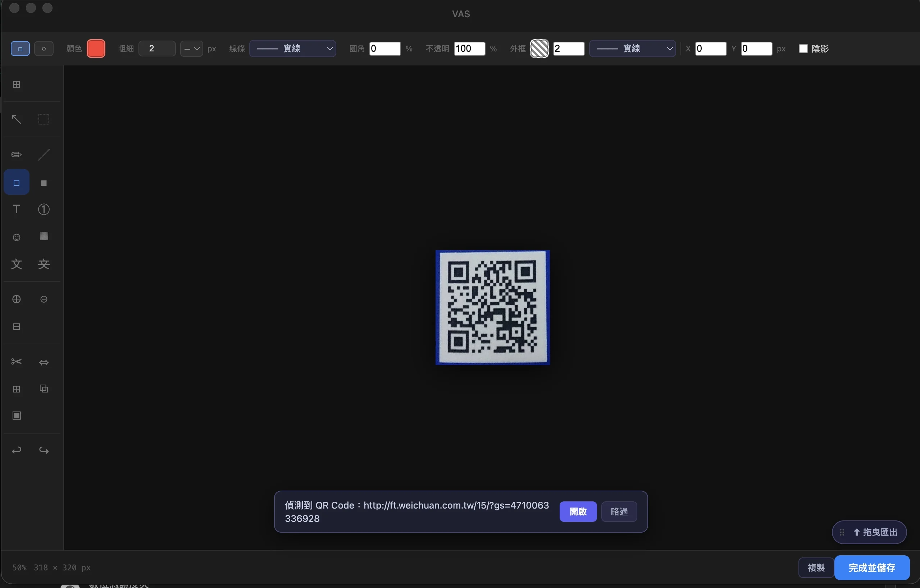Select the numbered step marker tool
Image resolution: width=920 pixels, height=588 pixels.
coord(44,209)
